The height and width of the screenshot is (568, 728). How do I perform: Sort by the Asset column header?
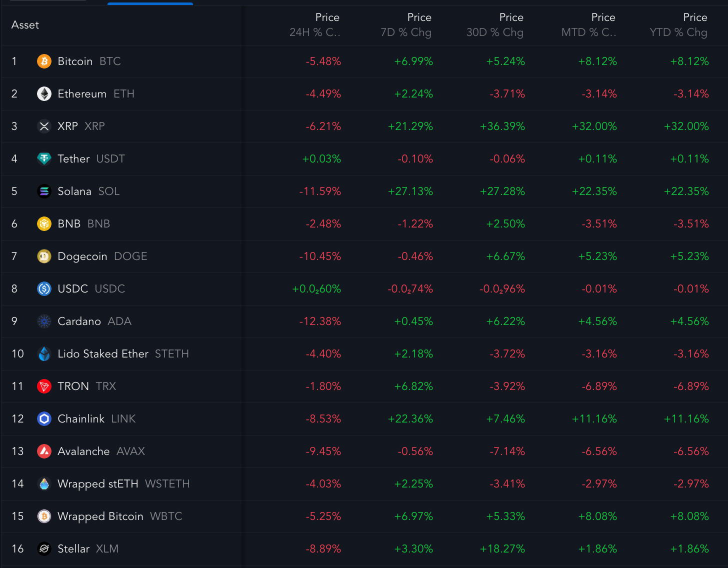coord(25,25)
